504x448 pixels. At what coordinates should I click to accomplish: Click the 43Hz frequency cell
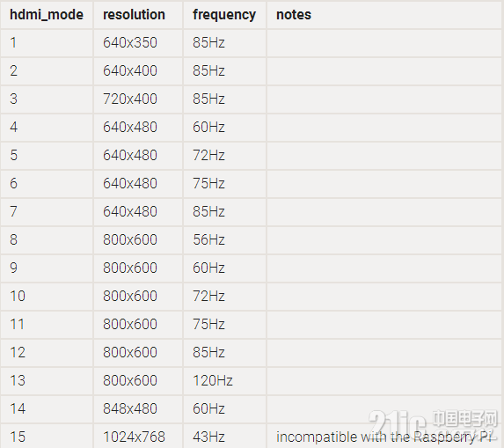224,437
